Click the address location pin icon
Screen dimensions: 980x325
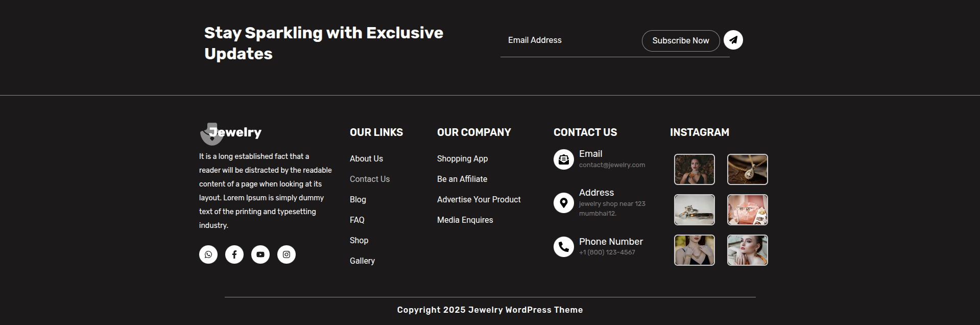(x=564, y=203)
